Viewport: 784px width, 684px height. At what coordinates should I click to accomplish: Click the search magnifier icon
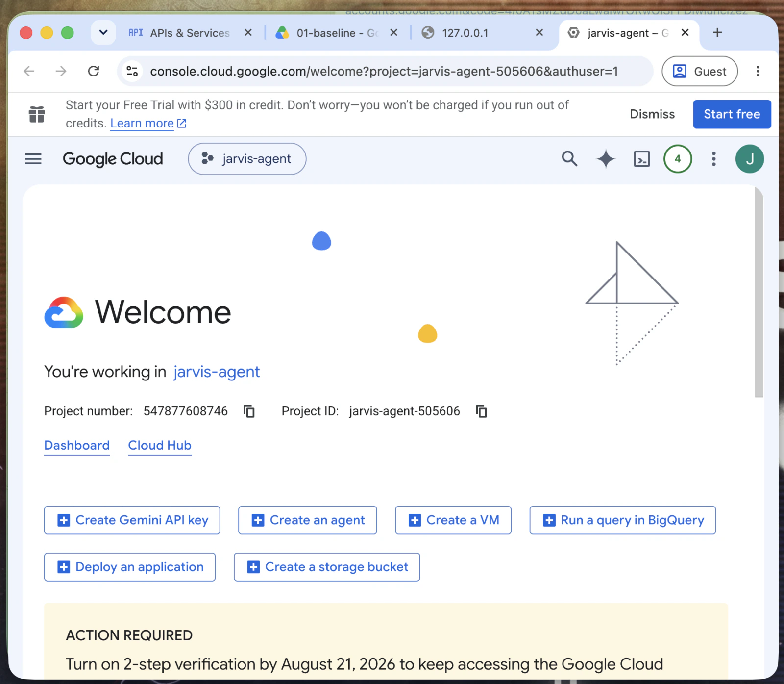click(569, 159)
